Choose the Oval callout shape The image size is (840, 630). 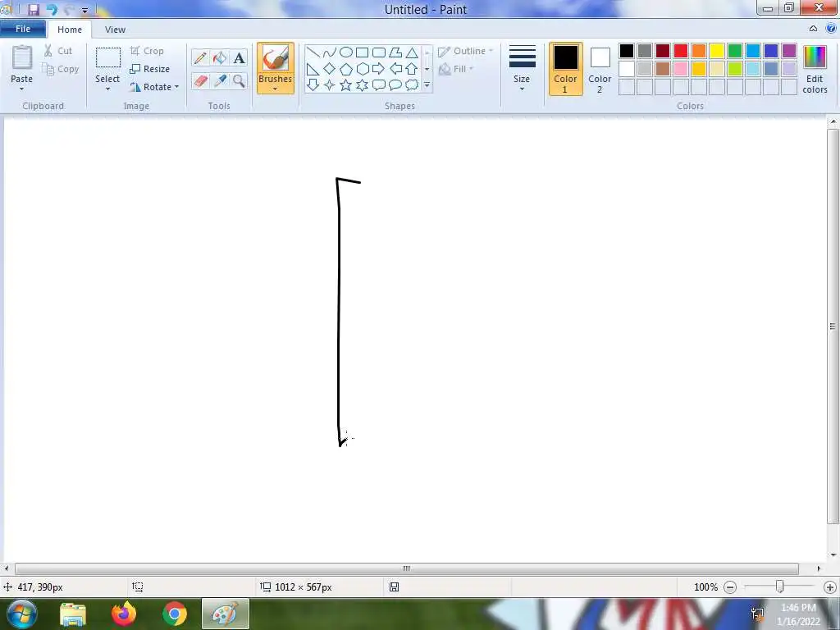(395, 84)
